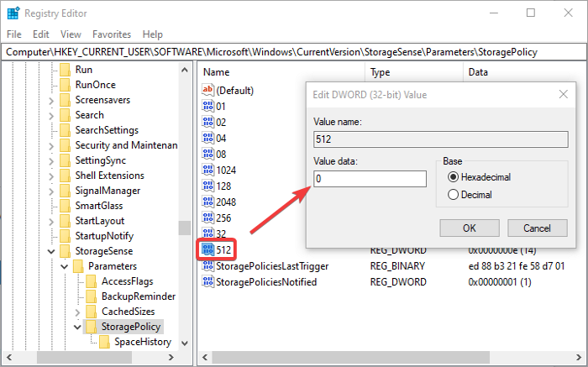
Task: Select the 128 DWORD value icon
Action: coord(207,186)
